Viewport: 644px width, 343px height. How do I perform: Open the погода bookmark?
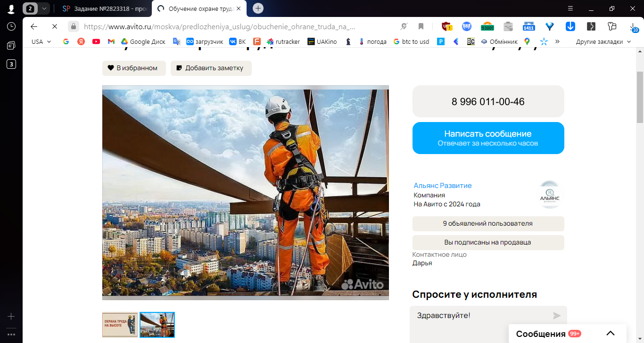(x=372, y=41)
